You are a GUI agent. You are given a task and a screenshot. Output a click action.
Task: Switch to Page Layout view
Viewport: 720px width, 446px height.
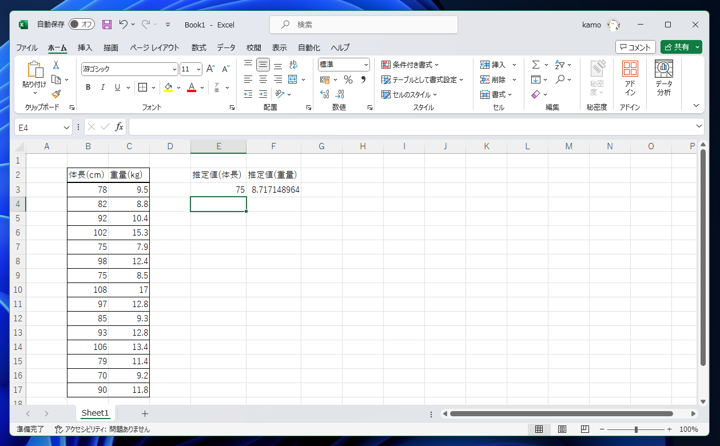coord(562,429)
